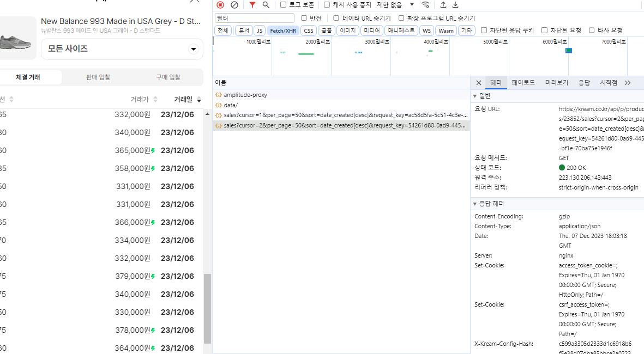Close the request details pane
Viewport: 644px width, 354px height.
tap(478, 83)
